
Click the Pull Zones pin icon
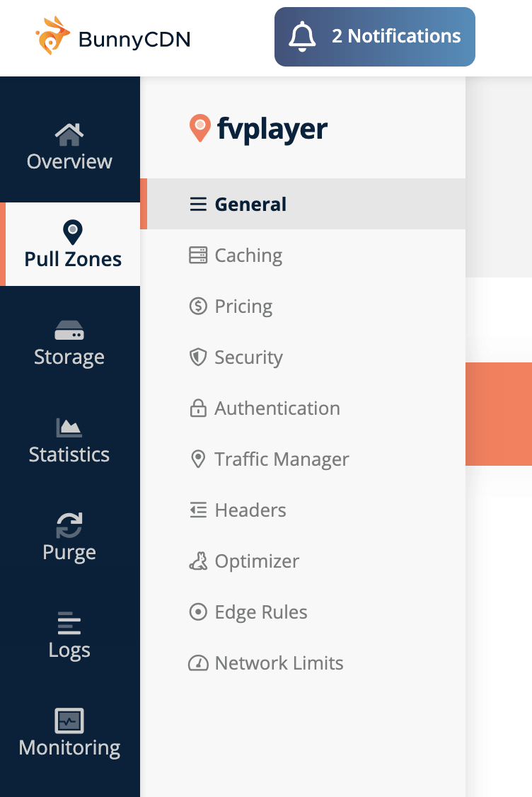(x=73, y=232)
